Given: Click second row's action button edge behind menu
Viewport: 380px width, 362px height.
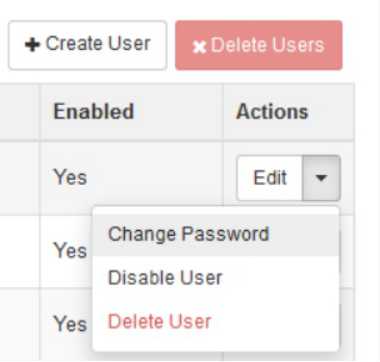Looking at the screenshot, I should 340,251.
